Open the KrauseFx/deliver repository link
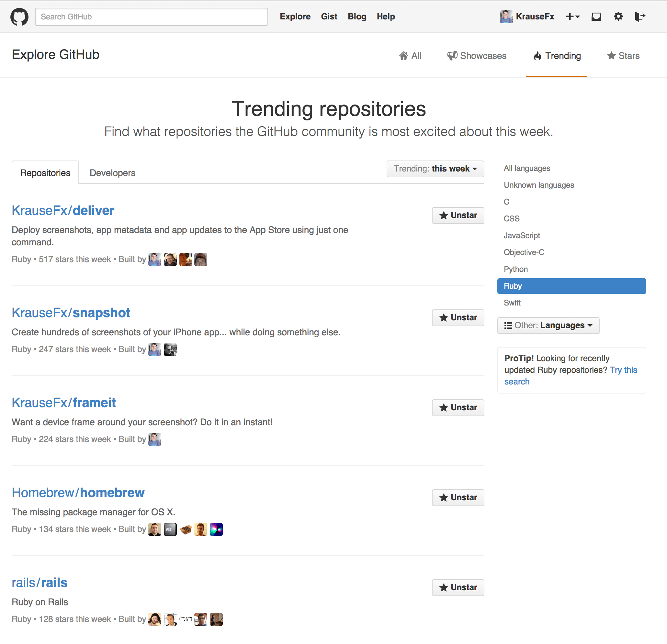 click(63, 211)
